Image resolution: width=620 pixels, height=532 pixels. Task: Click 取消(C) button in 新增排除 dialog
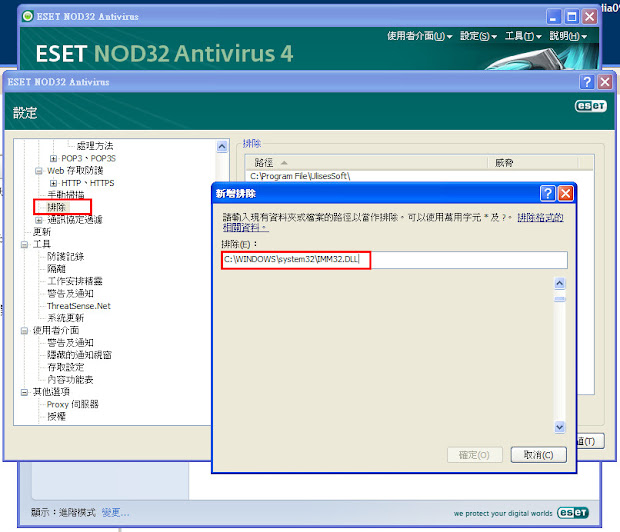(539, 455)
